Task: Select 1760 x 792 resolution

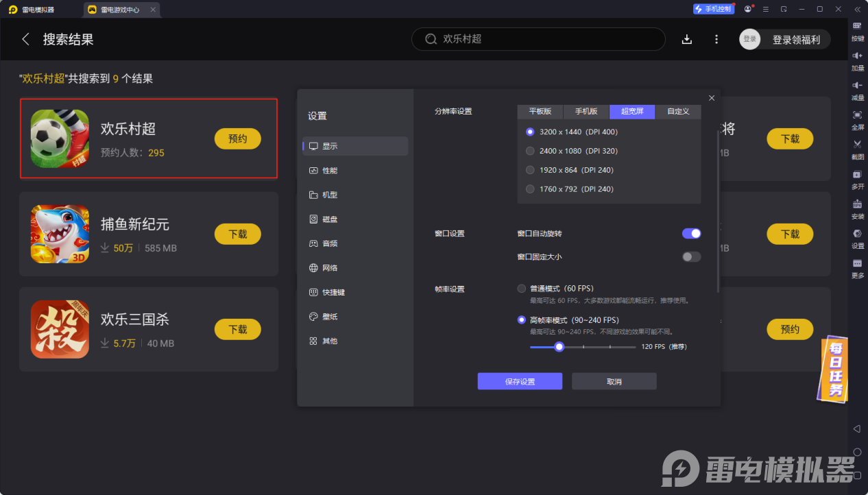Action: [x=530, y=189]
